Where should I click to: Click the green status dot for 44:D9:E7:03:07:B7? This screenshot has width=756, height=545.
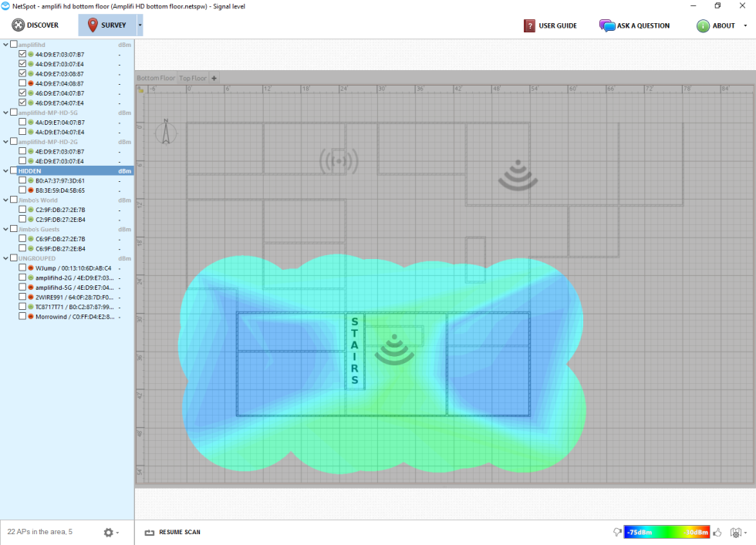coord(30,55)
